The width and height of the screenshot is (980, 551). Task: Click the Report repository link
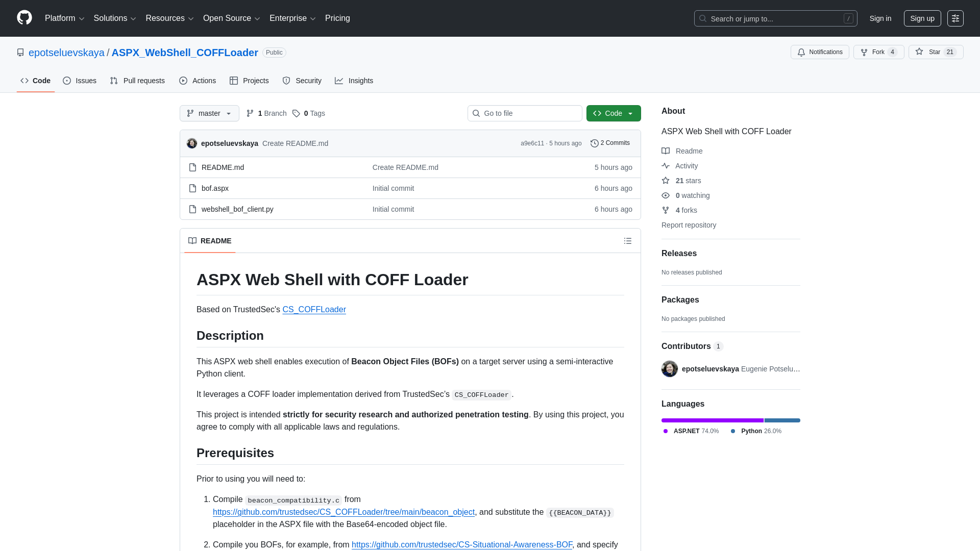tap(689, 225)
